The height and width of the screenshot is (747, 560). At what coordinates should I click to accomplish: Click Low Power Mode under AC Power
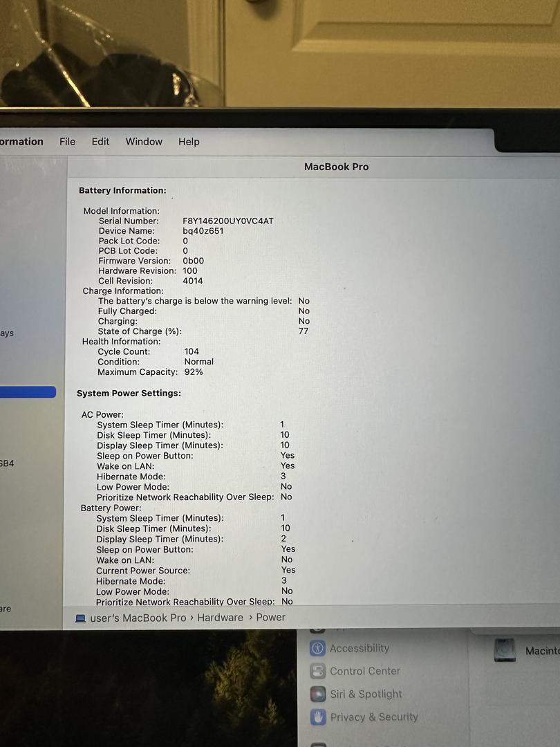point(133,487)
